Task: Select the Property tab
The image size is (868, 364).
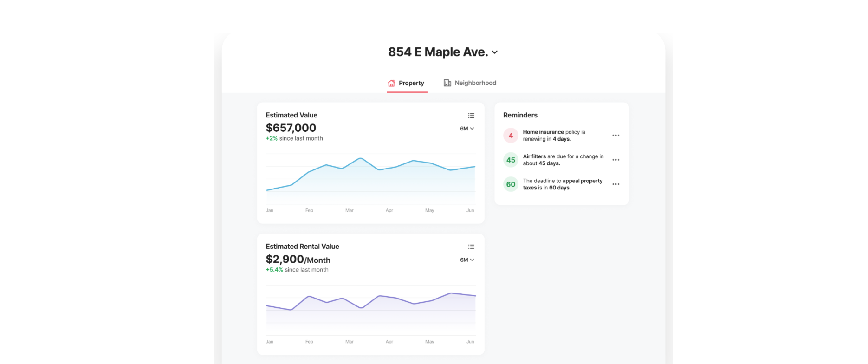Action: point(406,83)
